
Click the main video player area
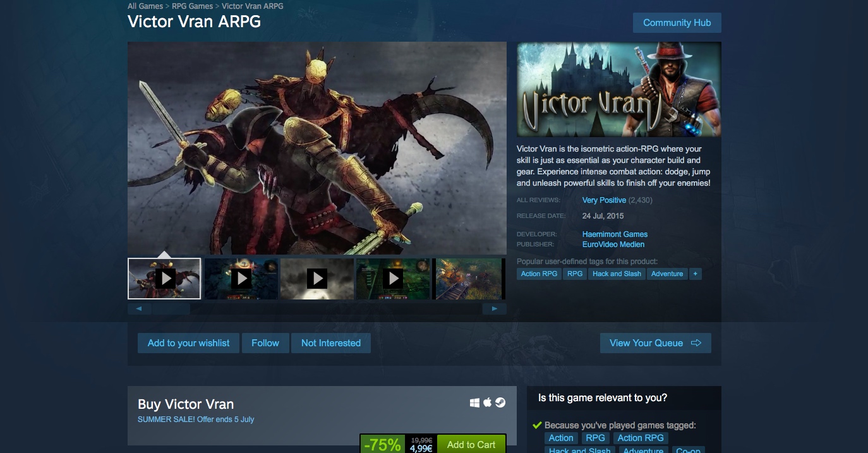coord(317,148)
